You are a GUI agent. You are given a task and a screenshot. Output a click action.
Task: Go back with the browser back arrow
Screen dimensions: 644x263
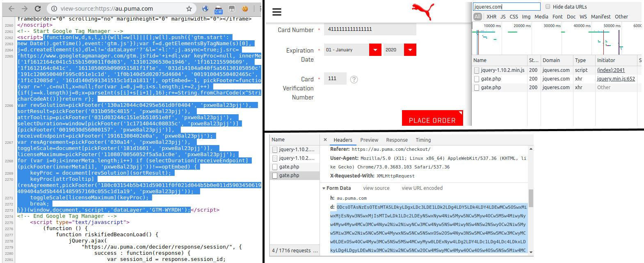(x=11, y=9)
